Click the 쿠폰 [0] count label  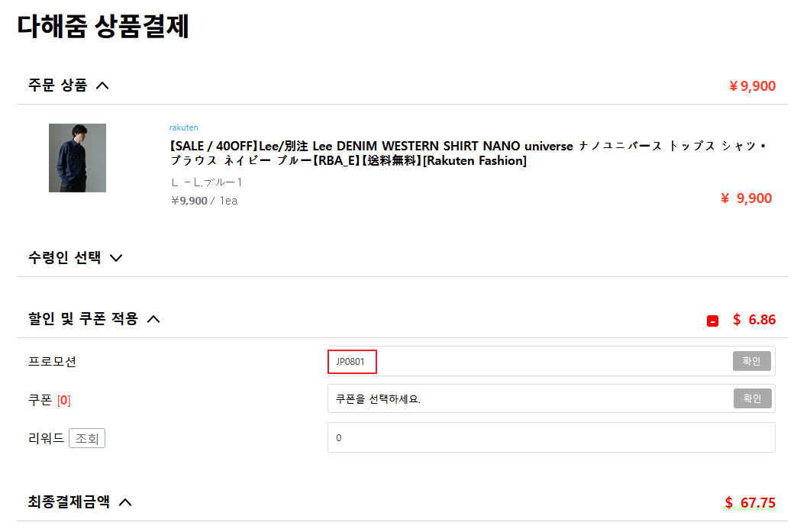[x=49, y=400]
